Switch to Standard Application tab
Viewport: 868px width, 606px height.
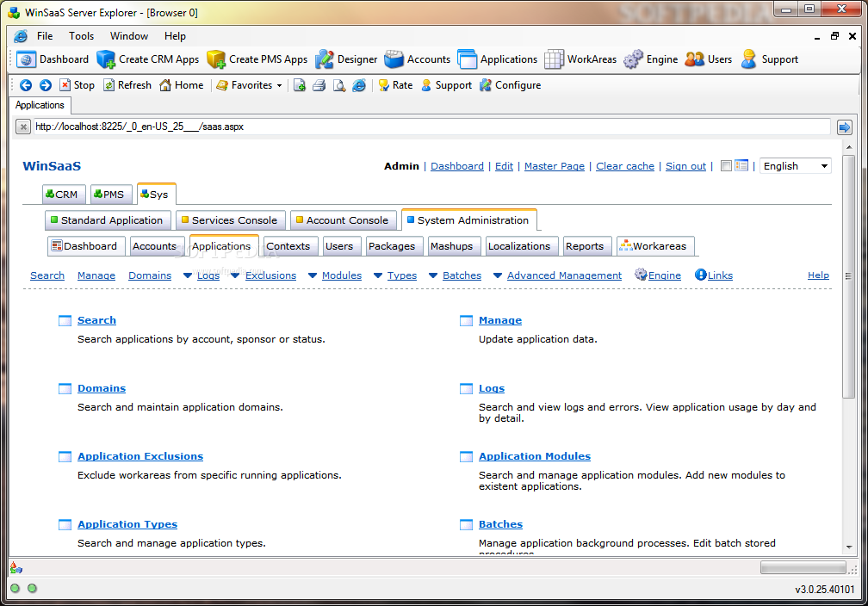click(x=108, y=220)
